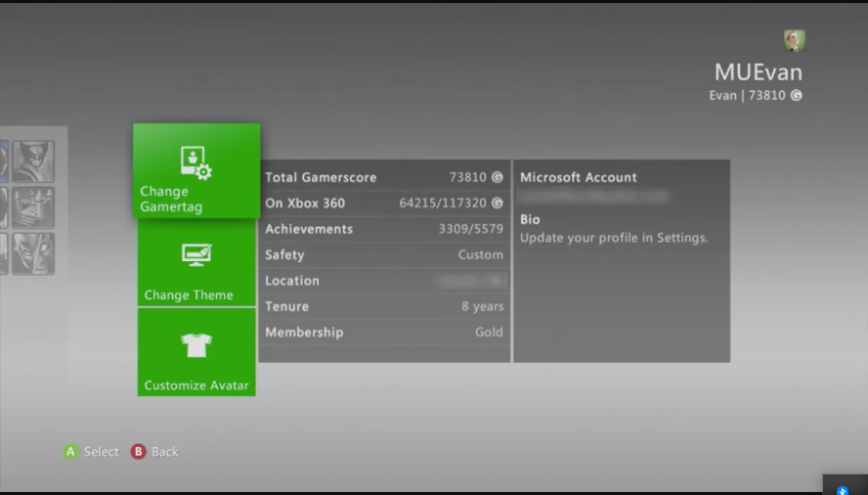This screenshot has height=495, width=868.
Task: Click Update your profile in Settings text
Action: tap(614, 238)
